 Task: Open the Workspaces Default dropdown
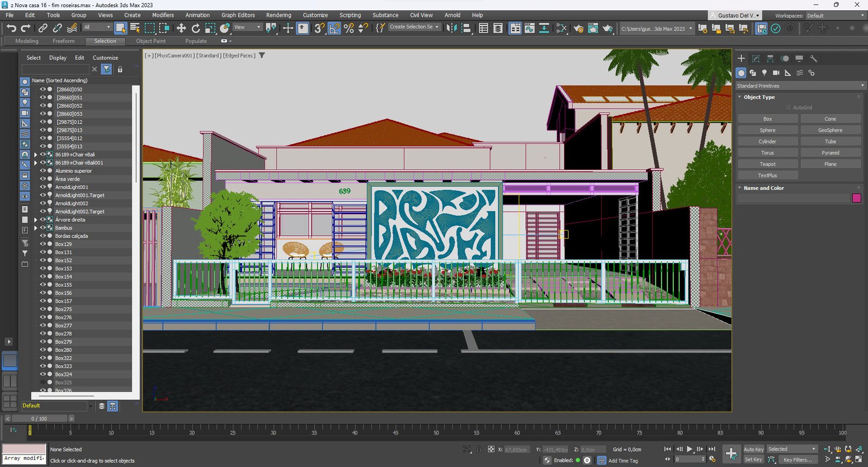pos(835,16)
